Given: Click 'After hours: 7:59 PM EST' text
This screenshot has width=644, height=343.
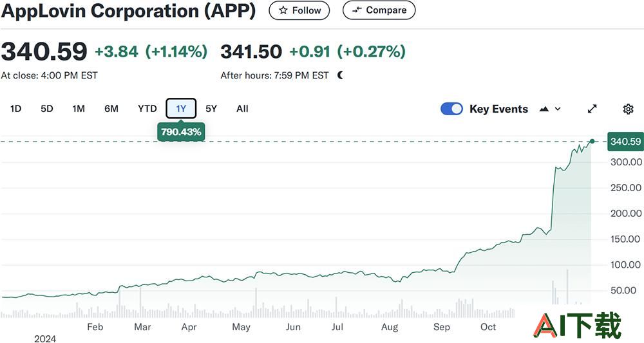Looking at the screenshot, I should pyautogui.click(x=274, y=75).
